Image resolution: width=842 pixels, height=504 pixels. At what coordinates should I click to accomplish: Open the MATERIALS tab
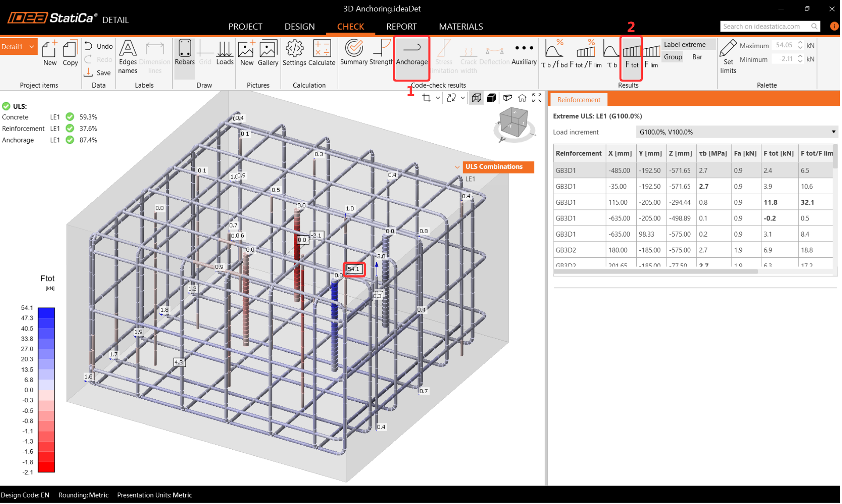coord(460,27)
